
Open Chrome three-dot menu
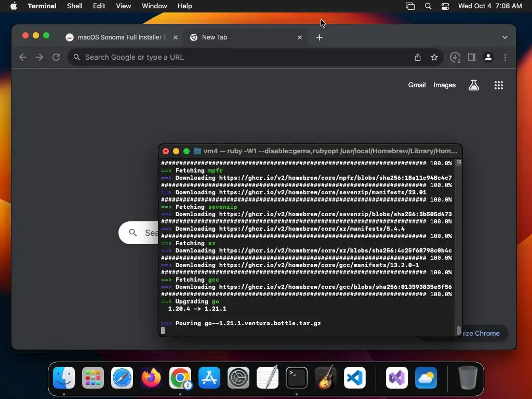pos(505,57)
